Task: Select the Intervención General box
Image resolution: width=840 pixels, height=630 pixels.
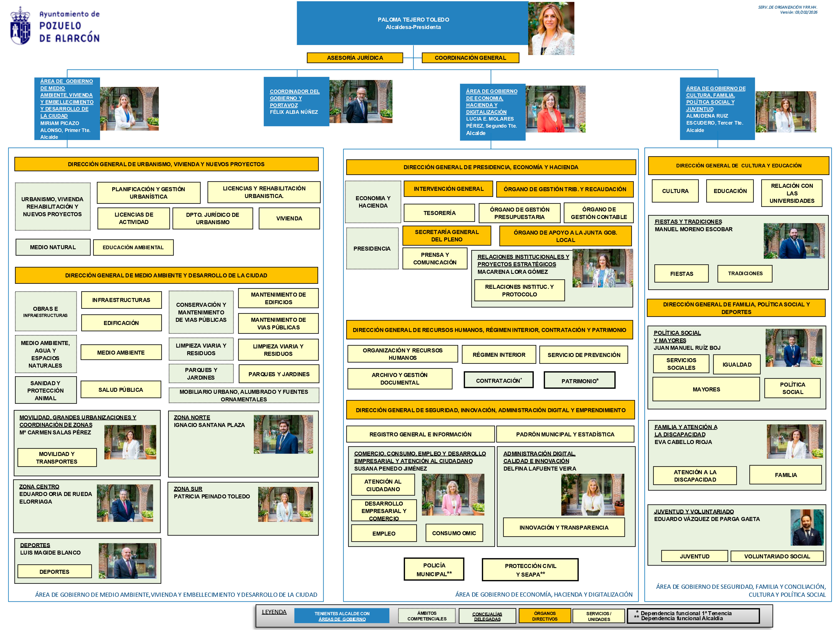Action: 448,189
